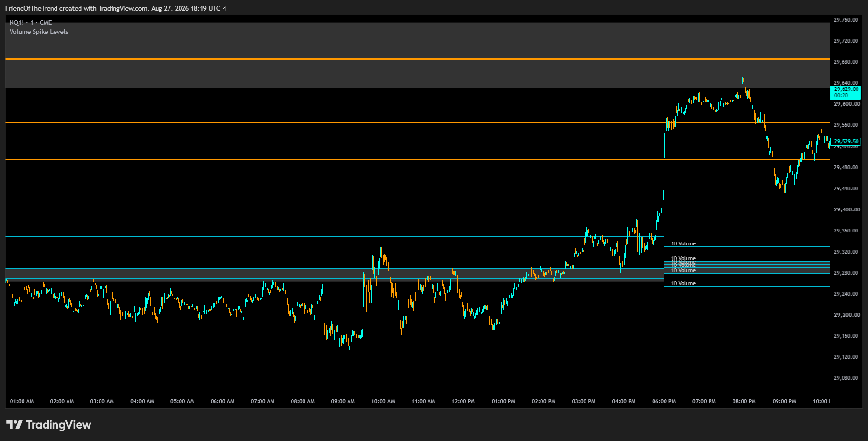Click the 01:00 AM time axis label

coord(22,401)
